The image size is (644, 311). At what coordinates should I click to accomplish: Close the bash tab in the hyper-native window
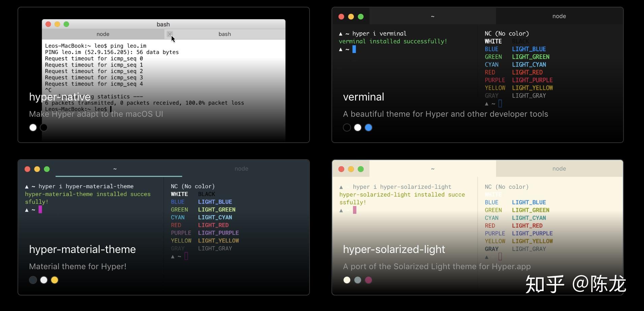pos(170,34)
